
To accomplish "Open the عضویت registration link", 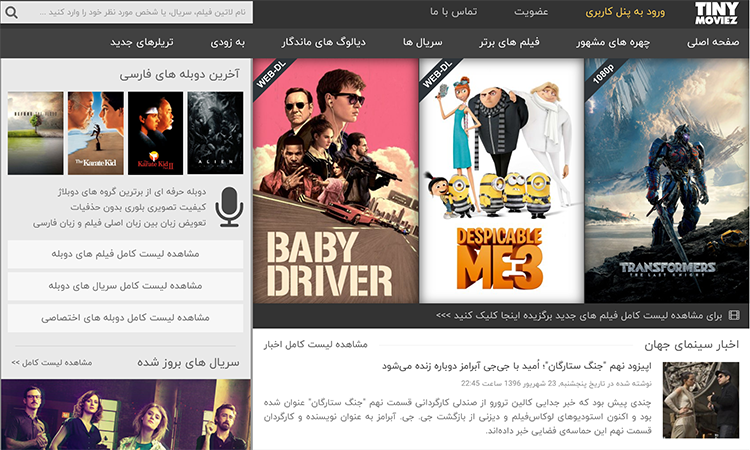I will pos(531,12).
